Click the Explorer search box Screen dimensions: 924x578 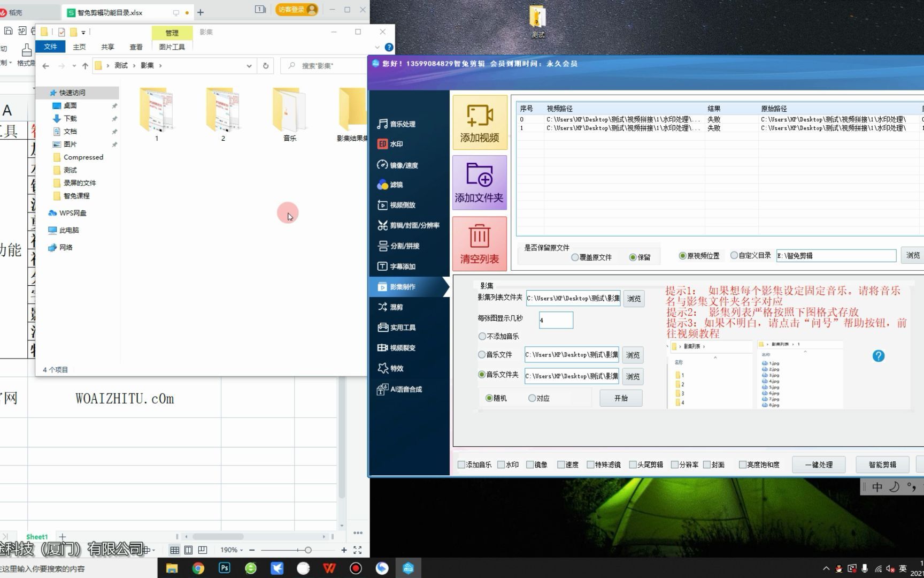pos(324,66)
